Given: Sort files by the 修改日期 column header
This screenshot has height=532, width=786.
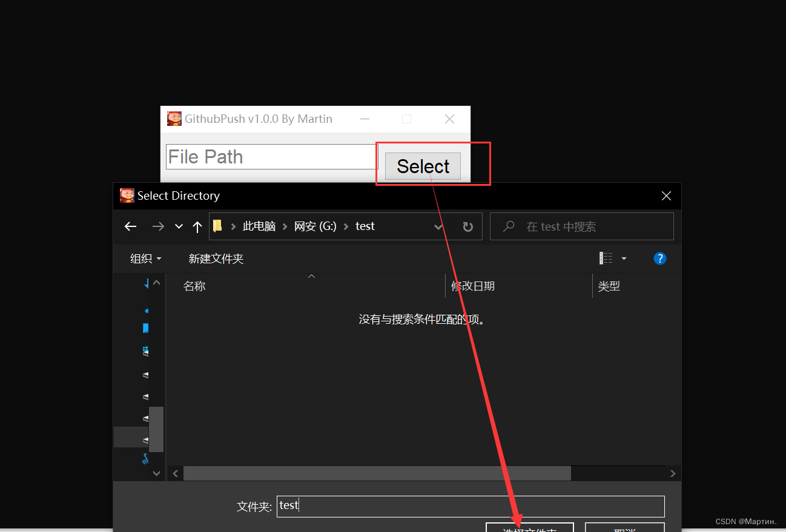Looking at the screenshot, I should tap(473, 286).
